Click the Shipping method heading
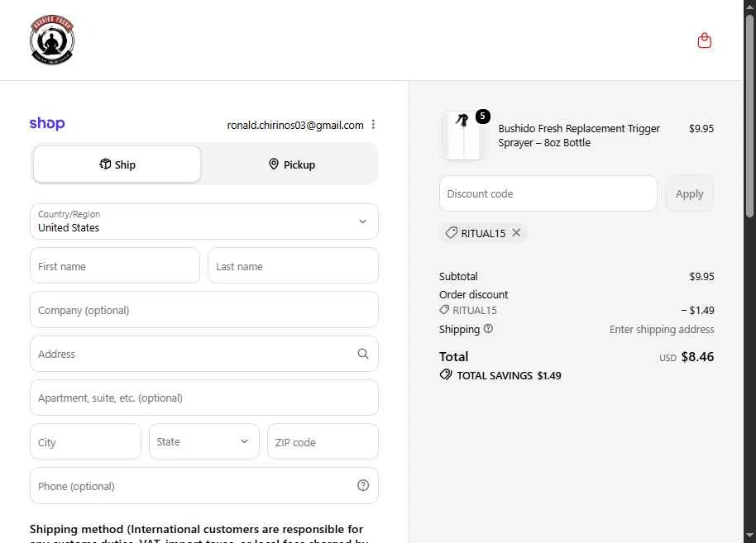Viewport: 756px width, 543px height. click(x=199, y=535)
